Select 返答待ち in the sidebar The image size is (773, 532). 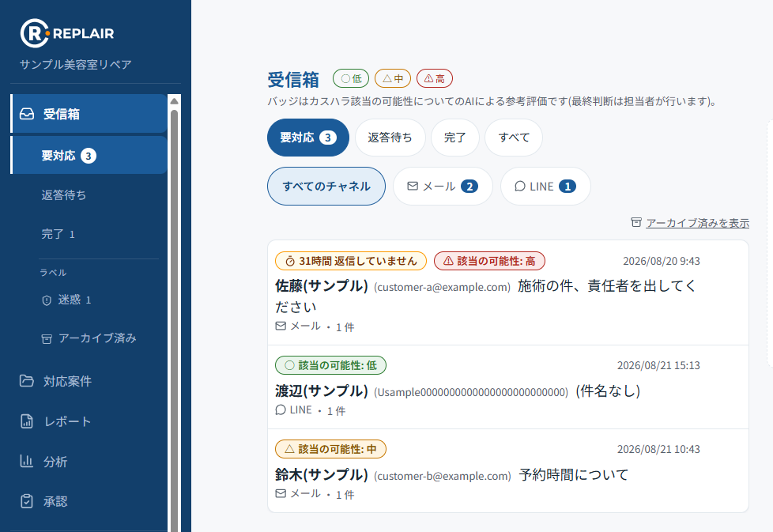tap(63, 194)
